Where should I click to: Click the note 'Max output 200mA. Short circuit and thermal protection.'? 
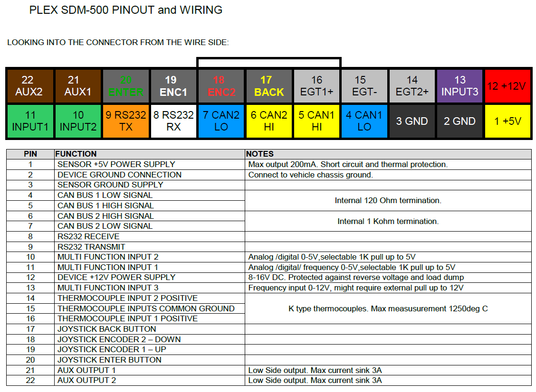click(348, 164)
